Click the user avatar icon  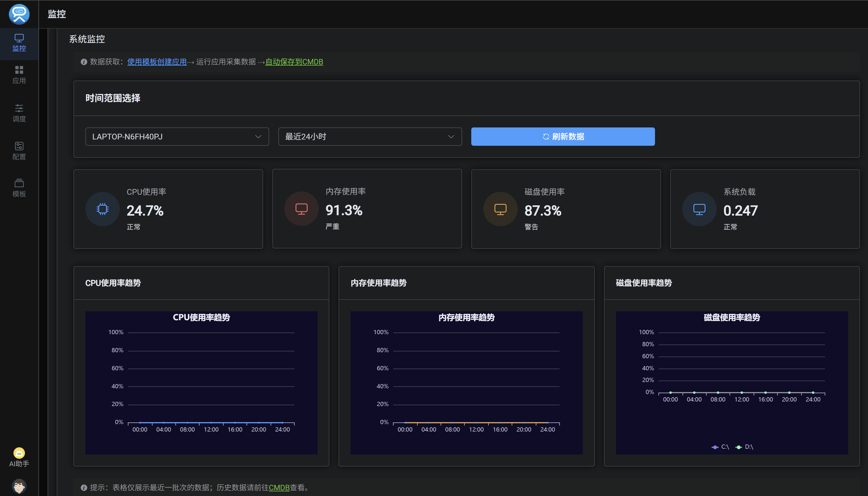pos(19,486)
